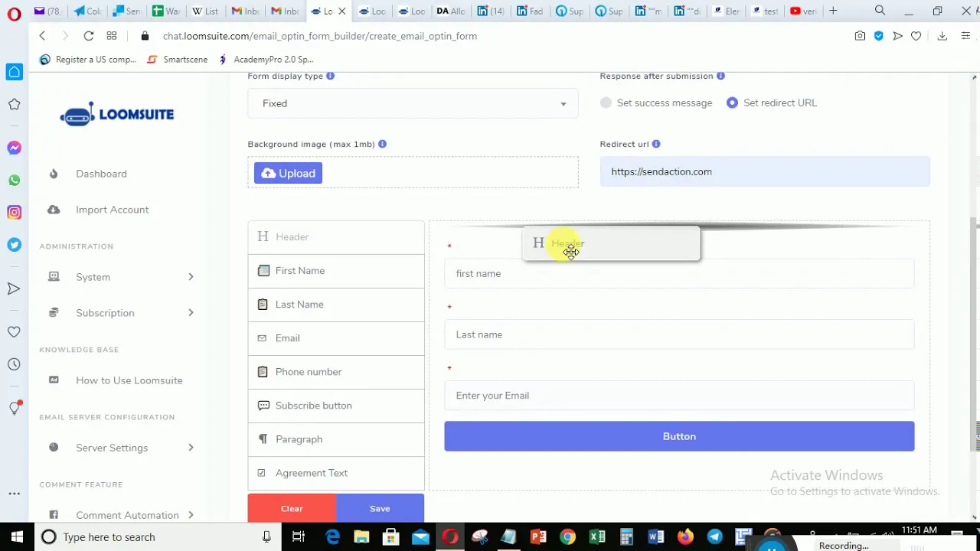This screenshot has height=551, width=980.
Task: Open a new browser tab
Action: click(x=833, y=11)
